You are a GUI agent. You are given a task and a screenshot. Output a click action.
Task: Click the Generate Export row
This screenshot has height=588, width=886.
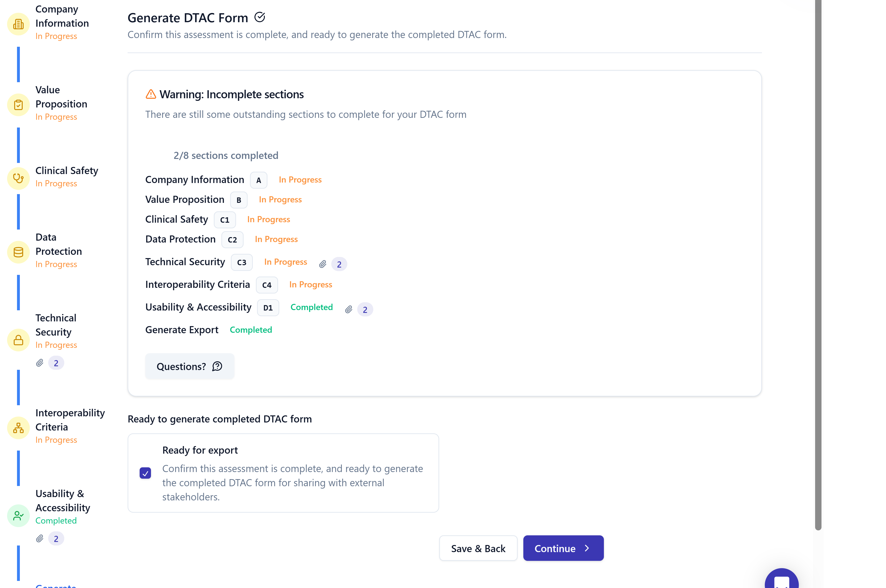point(209,330)
